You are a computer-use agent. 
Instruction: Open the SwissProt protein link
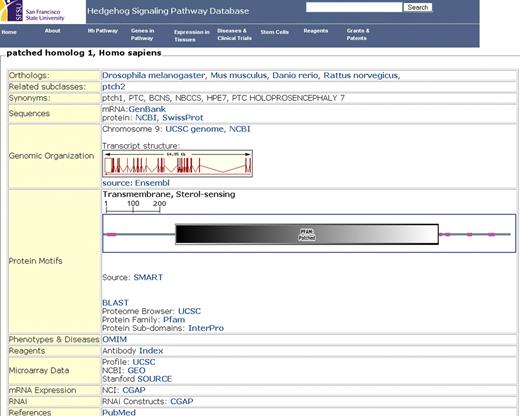click(x=183, y=118)
